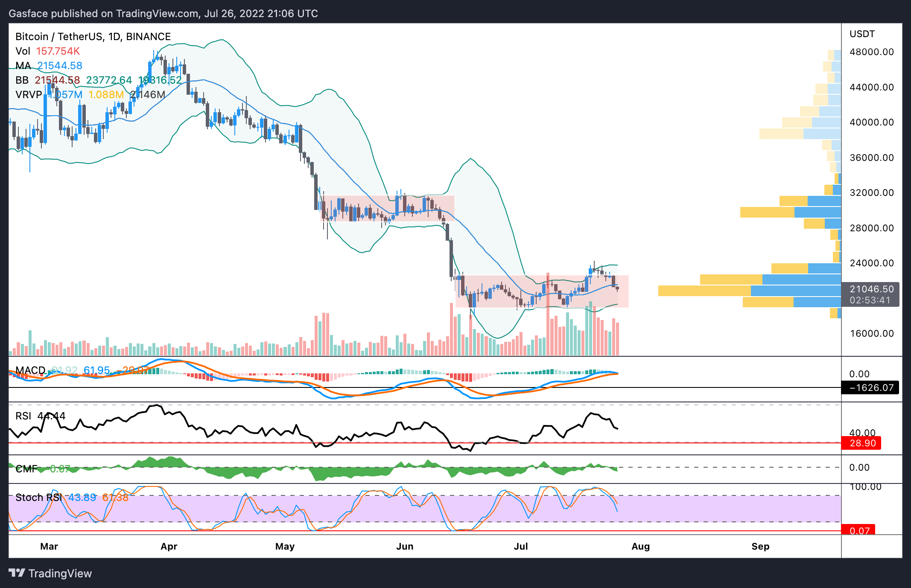Click the black MACD value tag -1626.07

[x=871, y=387]
